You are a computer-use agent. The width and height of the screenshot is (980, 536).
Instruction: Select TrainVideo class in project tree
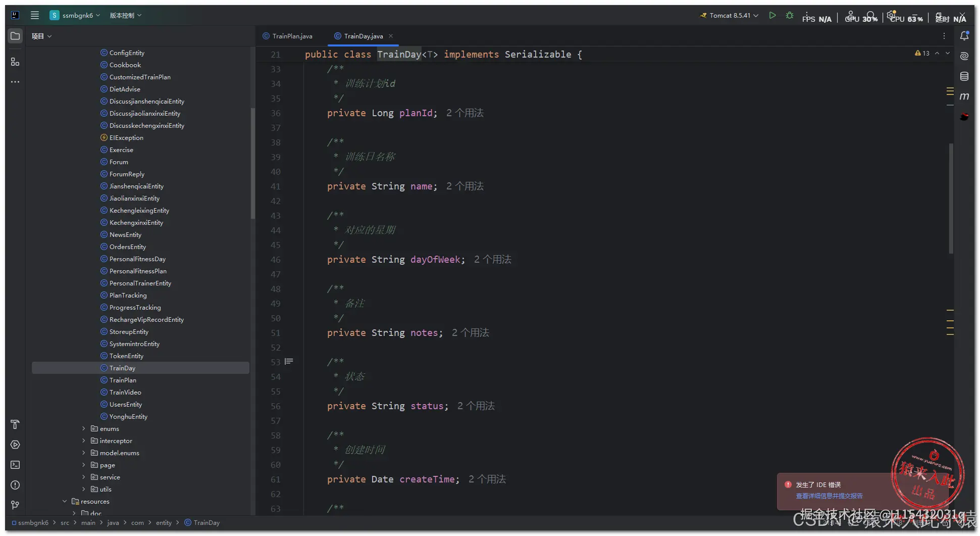coord(125,392)
